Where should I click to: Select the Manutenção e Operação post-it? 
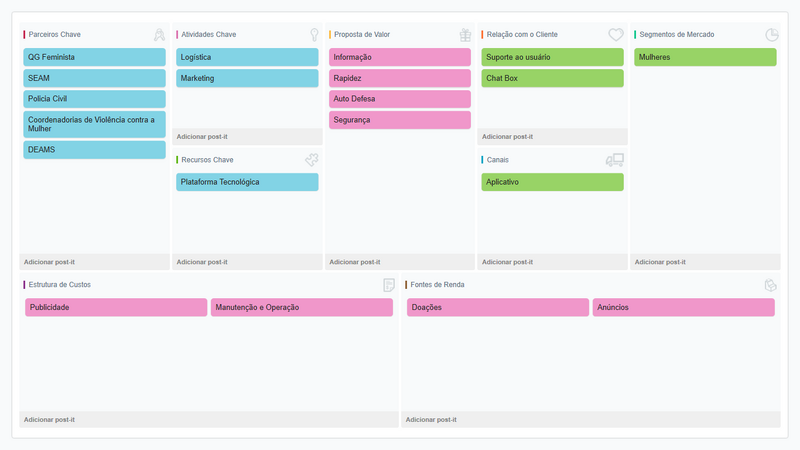click(x=301, y=307)
